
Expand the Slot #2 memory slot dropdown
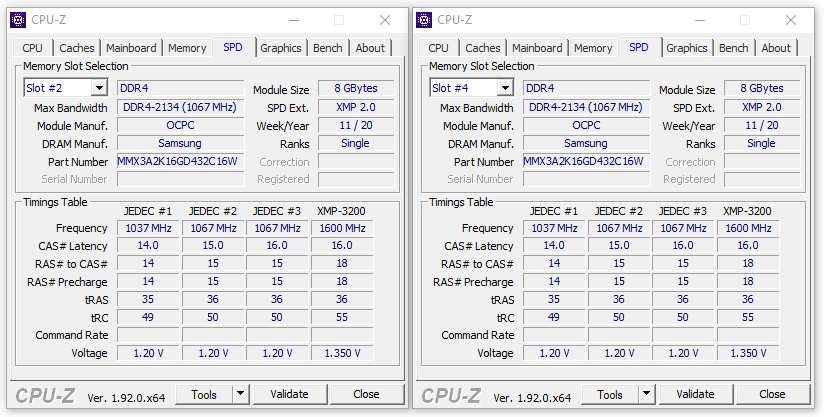tap(99, 88)
